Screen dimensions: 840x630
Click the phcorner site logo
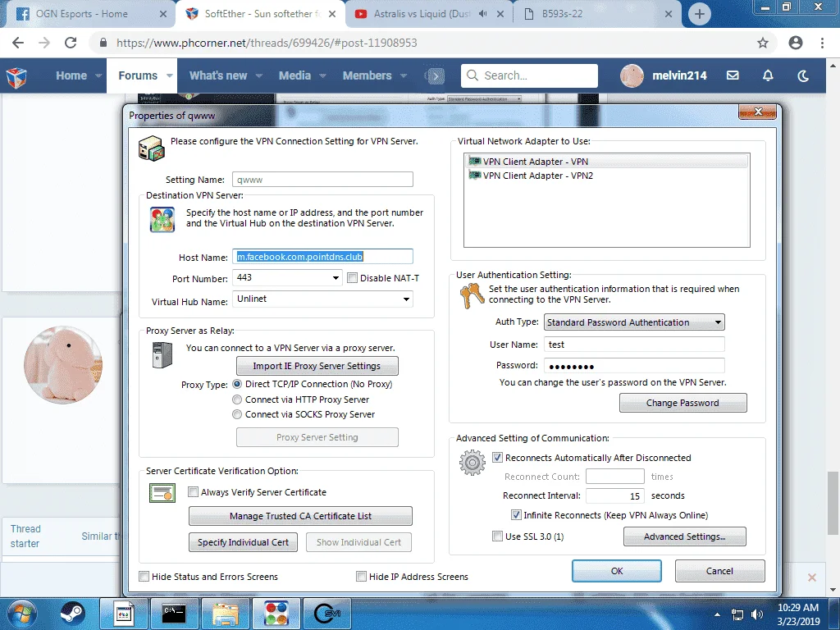(x=16, y=77)
